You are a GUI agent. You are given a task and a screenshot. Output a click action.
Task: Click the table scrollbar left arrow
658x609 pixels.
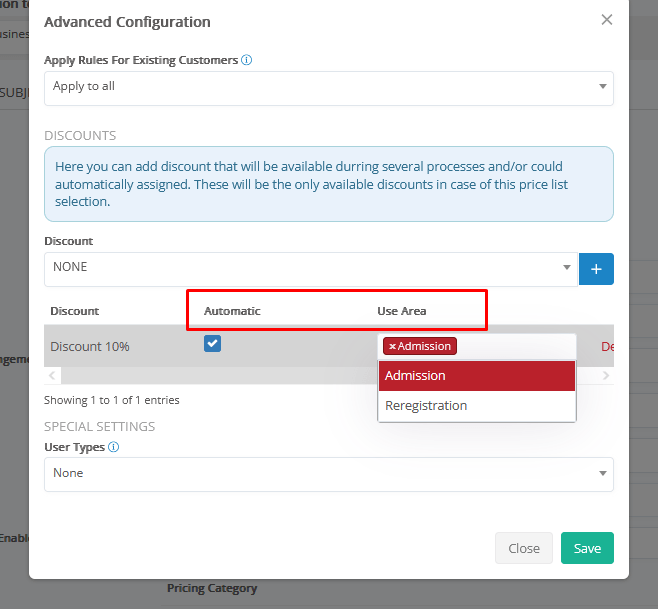point(51,376)
